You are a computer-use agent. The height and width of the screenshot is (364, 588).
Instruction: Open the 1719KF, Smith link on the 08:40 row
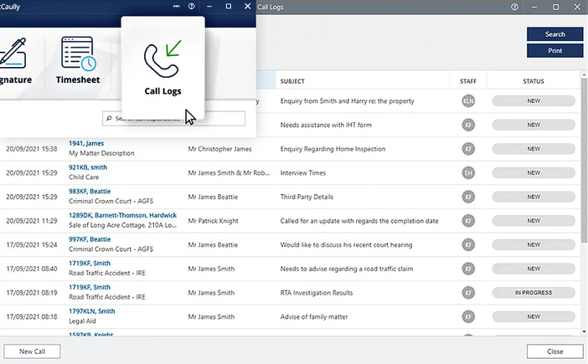click(90, 264)
